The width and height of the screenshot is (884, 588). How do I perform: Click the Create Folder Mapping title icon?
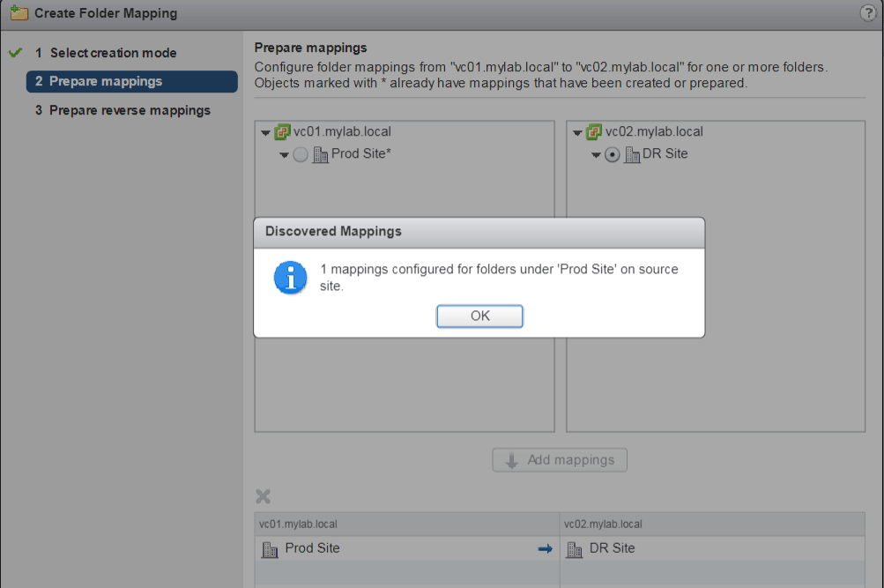[19, 13]
